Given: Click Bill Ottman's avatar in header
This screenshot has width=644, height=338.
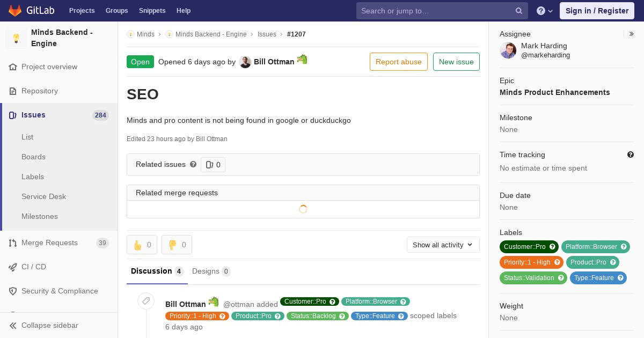Looking at the screenshot, I should 245,62.
